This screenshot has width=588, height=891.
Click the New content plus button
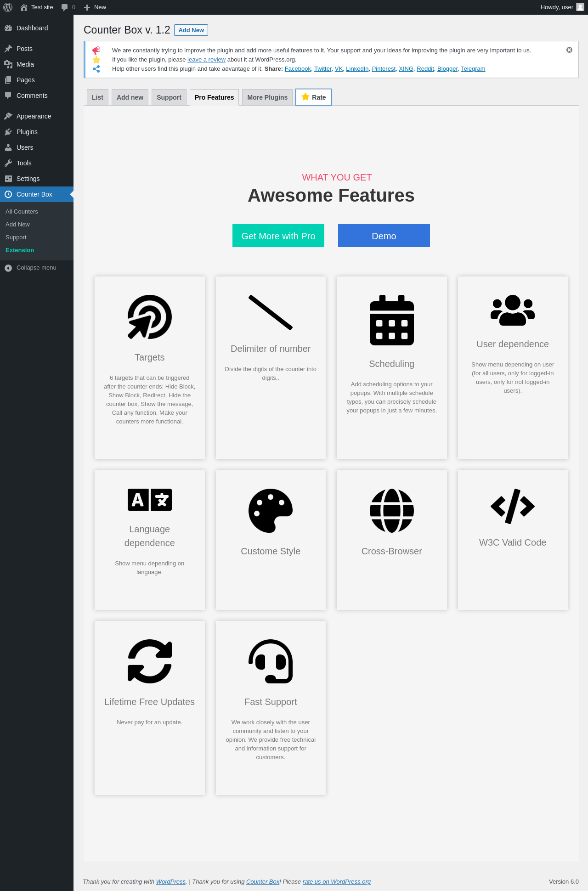point(95,7)
